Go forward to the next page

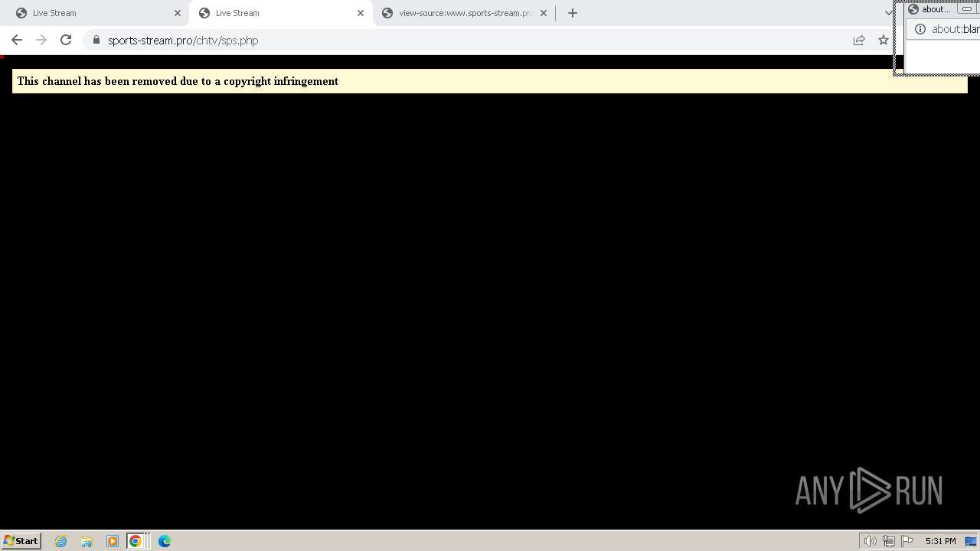click(x=41, y=40)
